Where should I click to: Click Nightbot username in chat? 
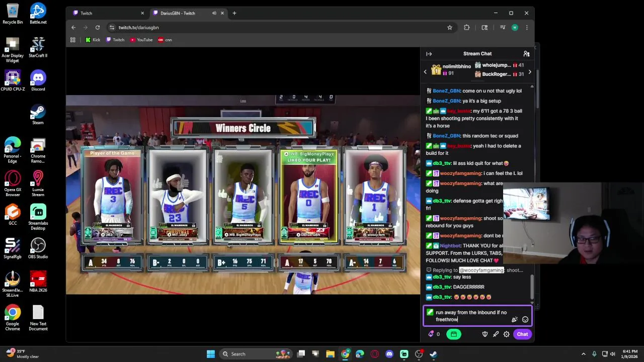pos(450,246)
